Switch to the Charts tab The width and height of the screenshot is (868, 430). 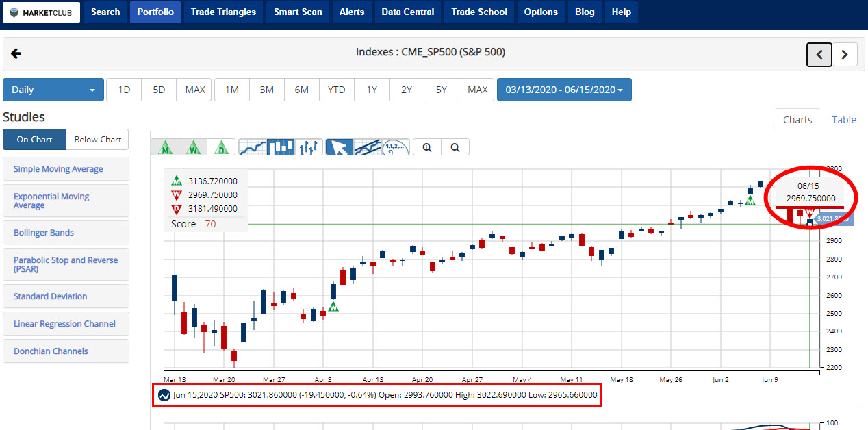click(x=797, y=120)
